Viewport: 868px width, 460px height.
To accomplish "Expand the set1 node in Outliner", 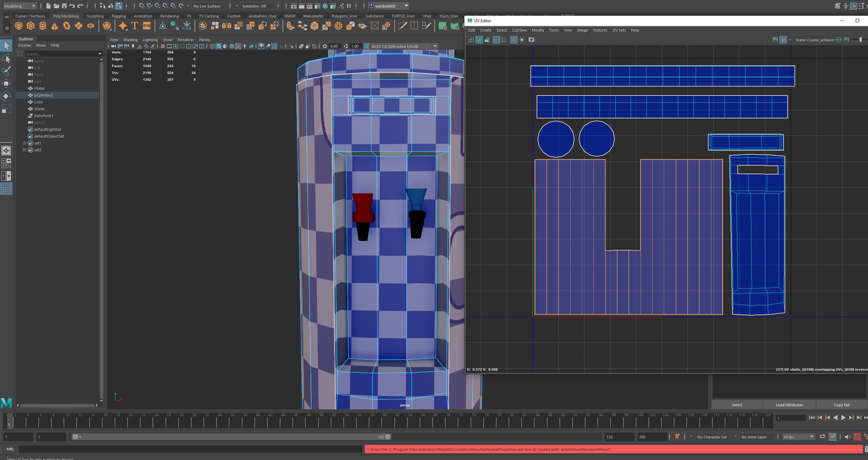I will (24, 143).
